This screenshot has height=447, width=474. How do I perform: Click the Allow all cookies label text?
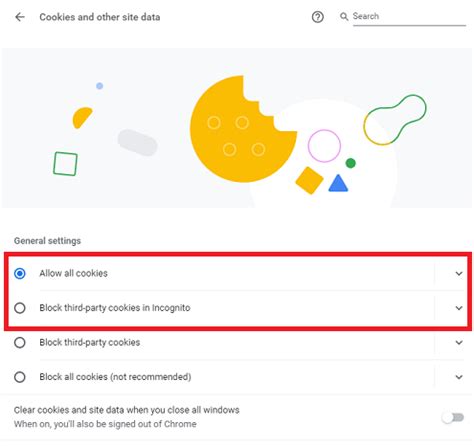[x=73, y=273]
